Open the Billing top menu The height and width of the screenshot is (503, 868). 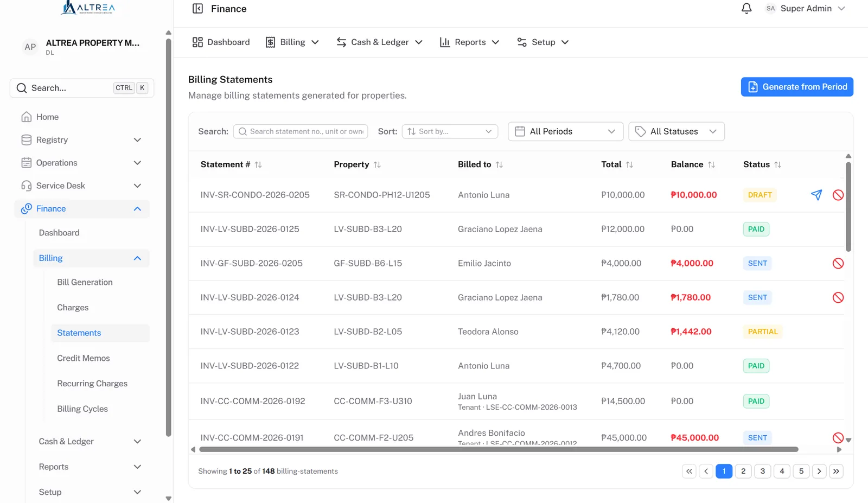[292, 42]
